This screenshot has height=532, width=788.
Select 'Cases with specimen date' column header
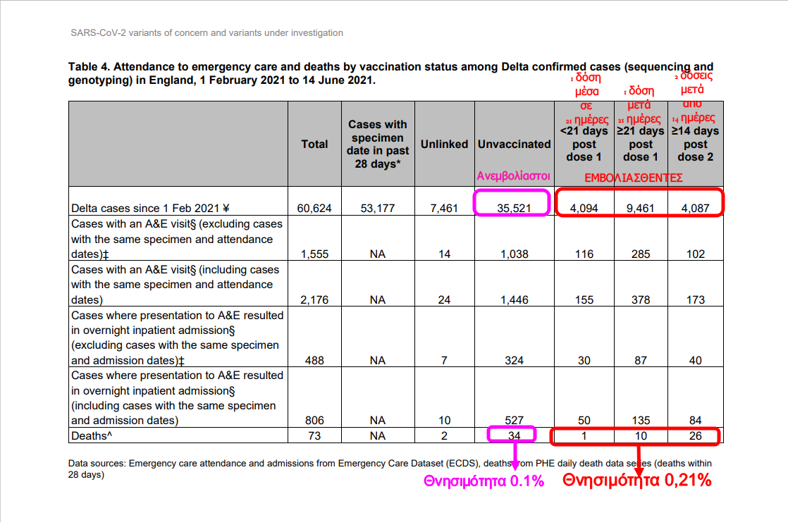[378, 144]
